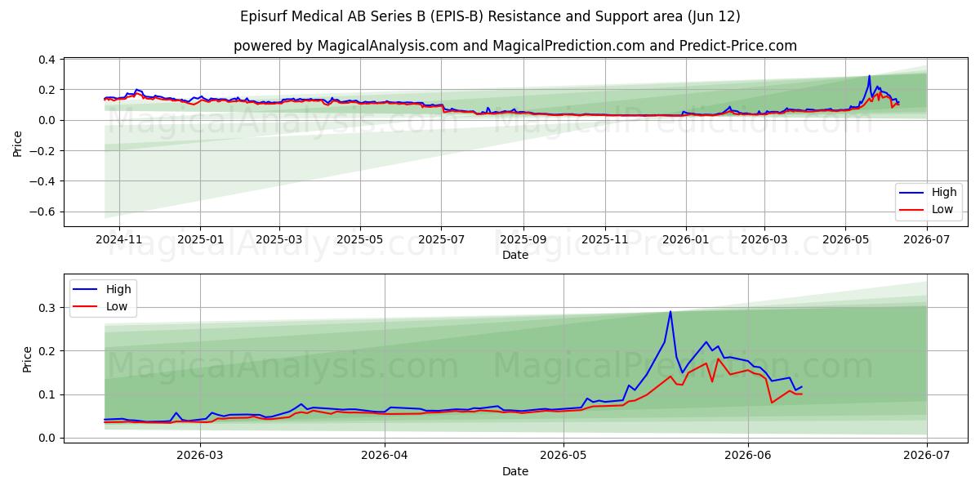Viewport: 980px width, 490px height.
Task: Click the 'Date' axis label under upper chart
Action: pos(515,255)
